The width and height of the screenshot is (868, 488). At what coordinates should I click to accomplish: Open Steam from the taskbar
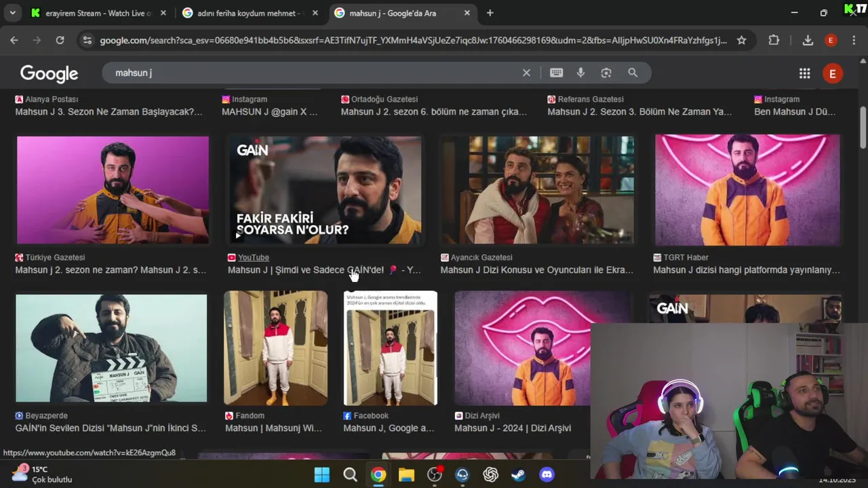point(519,474)
